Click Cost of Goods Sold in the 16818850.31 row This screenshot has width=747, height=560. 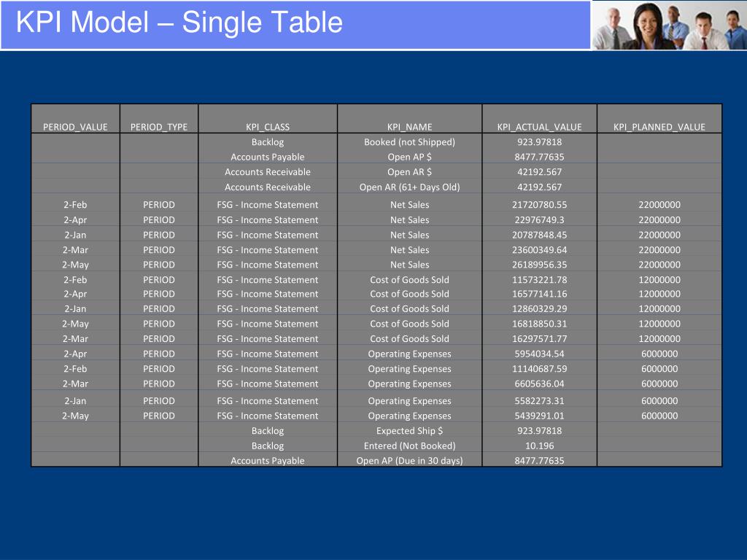[x=410, y=324]
